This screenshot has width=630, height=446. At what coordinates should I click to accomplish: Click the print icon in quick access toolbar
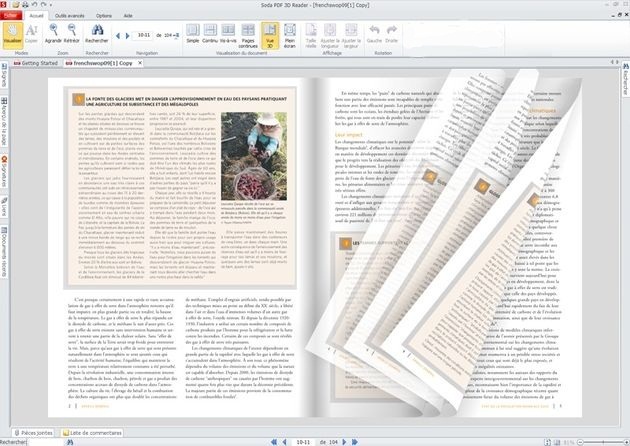pos(25,5)
